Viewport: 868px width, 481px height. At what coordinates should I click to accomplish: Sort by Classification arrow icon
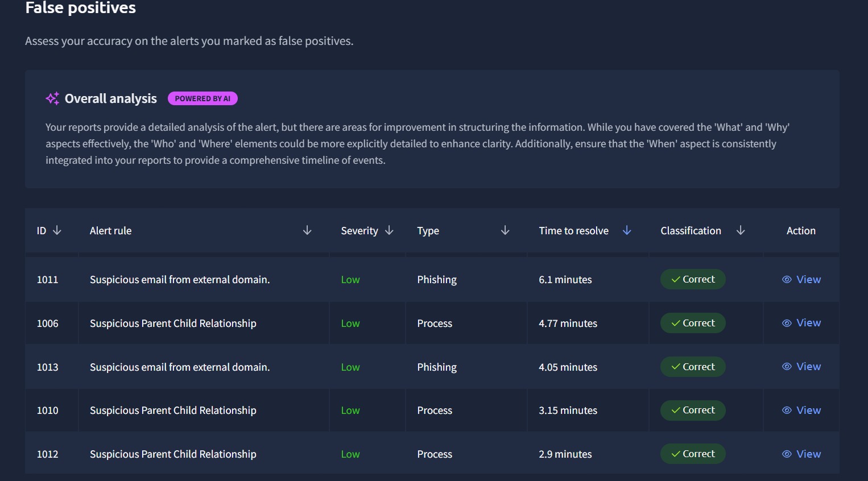741,230
